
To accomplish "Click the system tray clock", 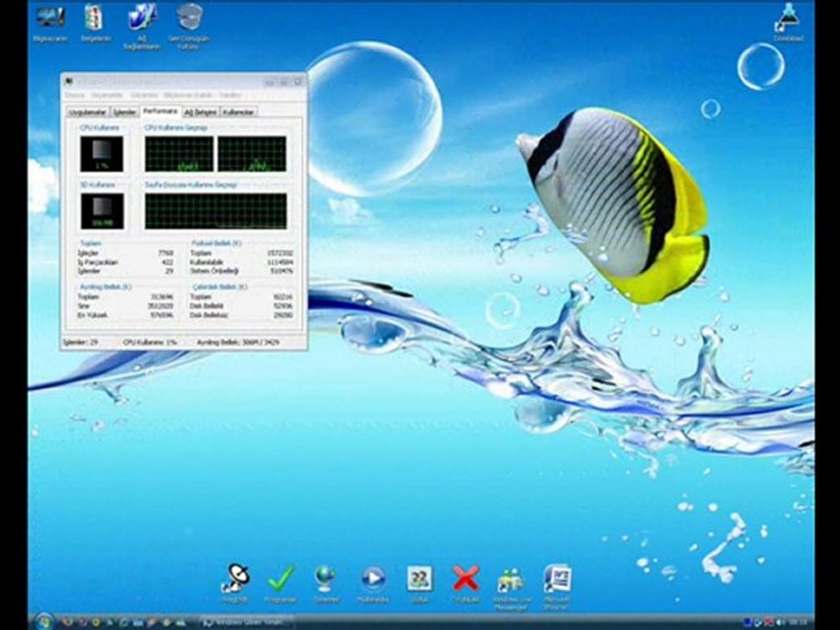I will click(x=797, y=622).
